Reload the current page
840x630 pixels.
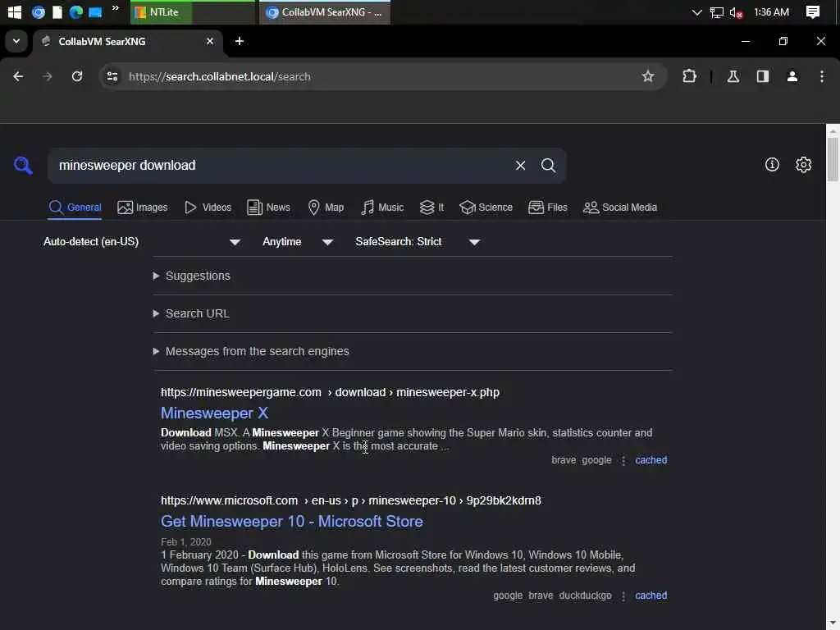click(77, 76)
